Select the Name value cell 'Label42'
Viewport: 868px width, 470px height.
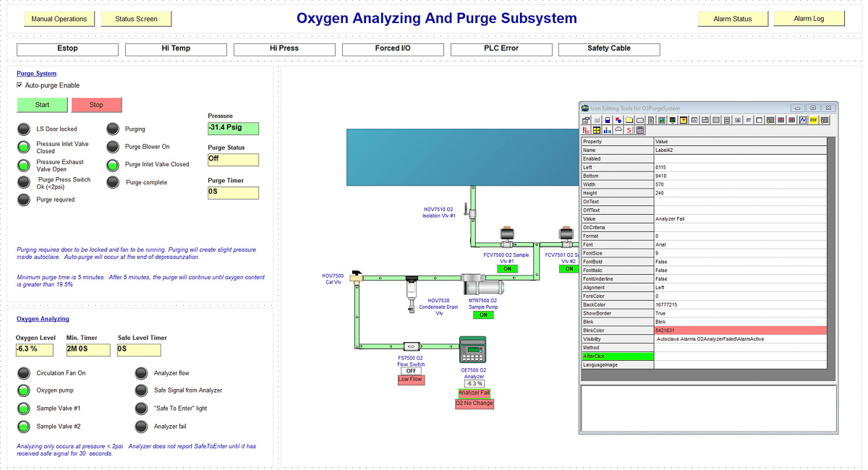[x=740, y=150]
